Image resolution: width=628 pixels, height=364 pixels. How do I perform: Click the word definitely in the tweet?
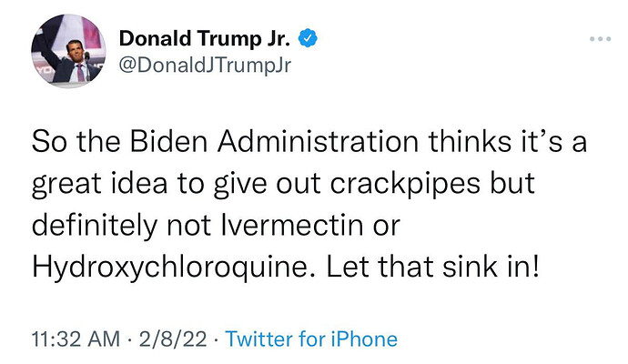coord(95,226)
